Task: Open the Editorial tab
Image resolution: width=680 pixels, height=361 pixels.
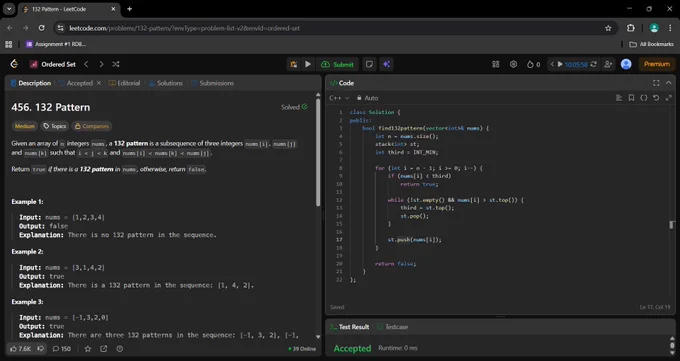Action: pos(124,83)
